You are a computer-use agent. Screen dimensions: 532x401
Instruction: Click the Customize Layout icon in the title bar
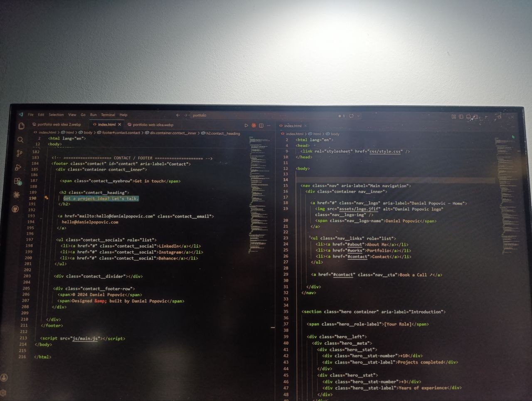tap(454, 117)
